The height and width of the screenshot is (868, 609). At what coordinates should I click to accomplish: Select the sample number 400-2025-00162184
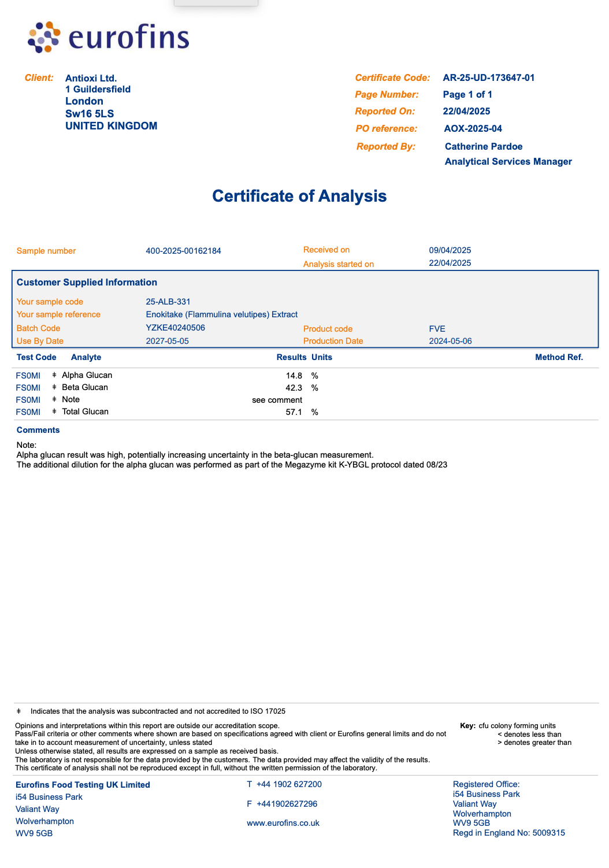point(183,251)
